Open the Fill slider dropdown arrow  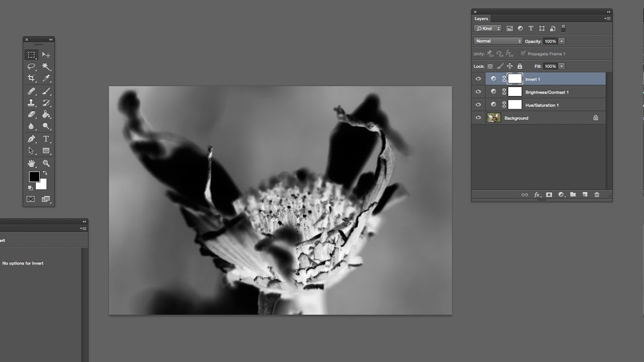point(561,66)
